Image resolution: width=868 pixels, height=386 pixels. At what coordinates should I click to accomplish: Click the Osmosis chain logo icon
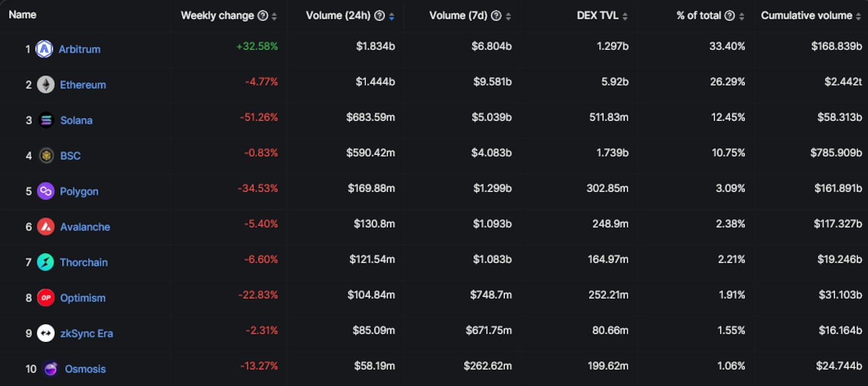tap(51, 369)
